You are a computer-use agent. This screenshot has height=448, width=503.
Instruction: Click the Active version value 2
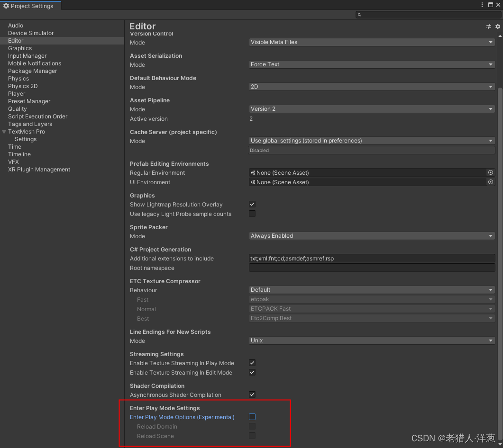click(251, 119)
